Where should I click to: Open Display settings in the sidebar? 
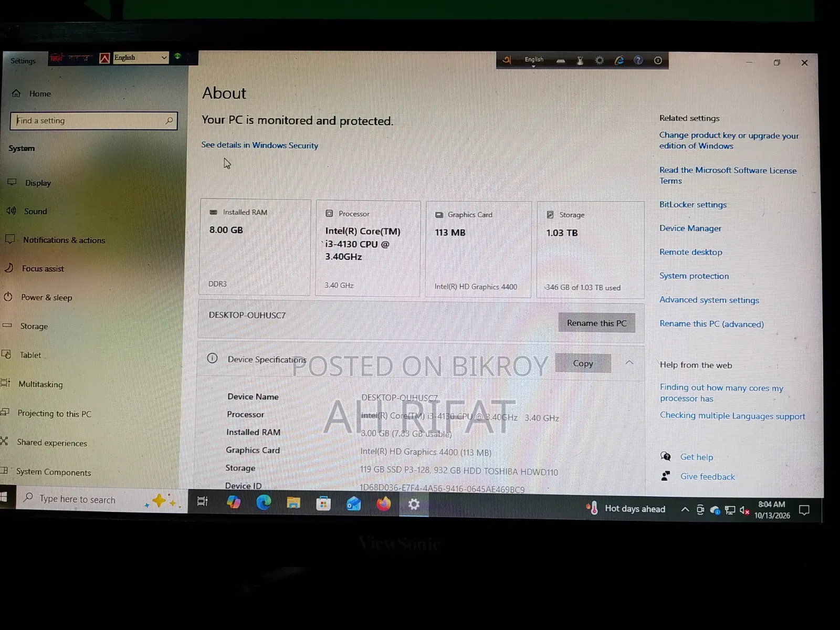point(29,183)
